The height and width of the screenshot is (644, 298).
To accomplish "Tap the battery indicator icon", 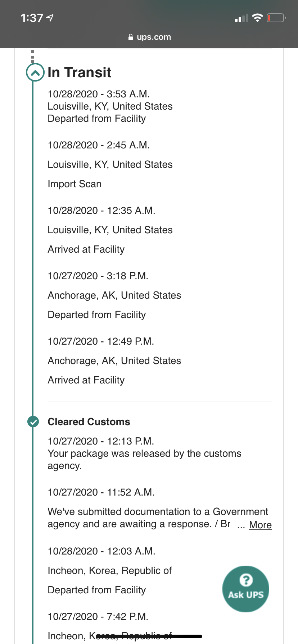I will [x=276, y=18].
